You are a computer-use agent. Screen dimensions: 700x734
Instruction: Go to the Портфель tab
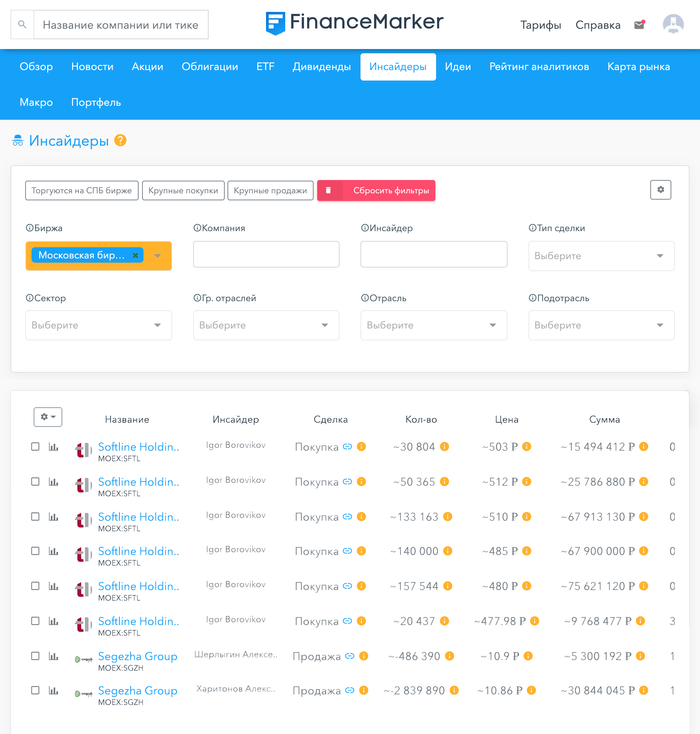(96, 102)
